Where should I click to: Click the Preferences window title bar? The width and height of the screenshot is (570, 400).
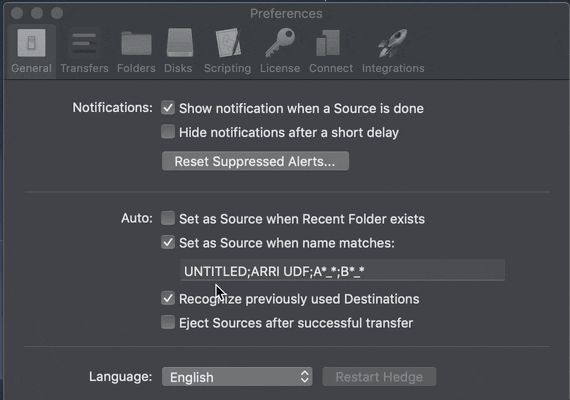[x=286, y=13]
